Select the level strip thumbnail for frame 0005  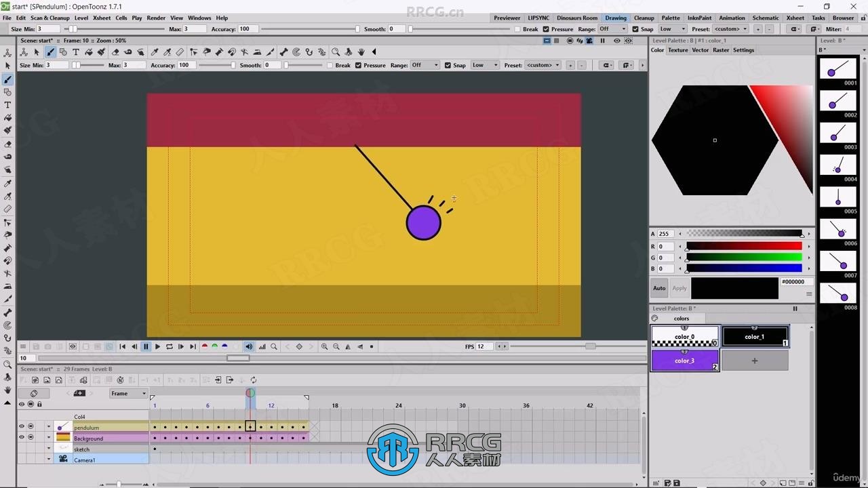837,197
